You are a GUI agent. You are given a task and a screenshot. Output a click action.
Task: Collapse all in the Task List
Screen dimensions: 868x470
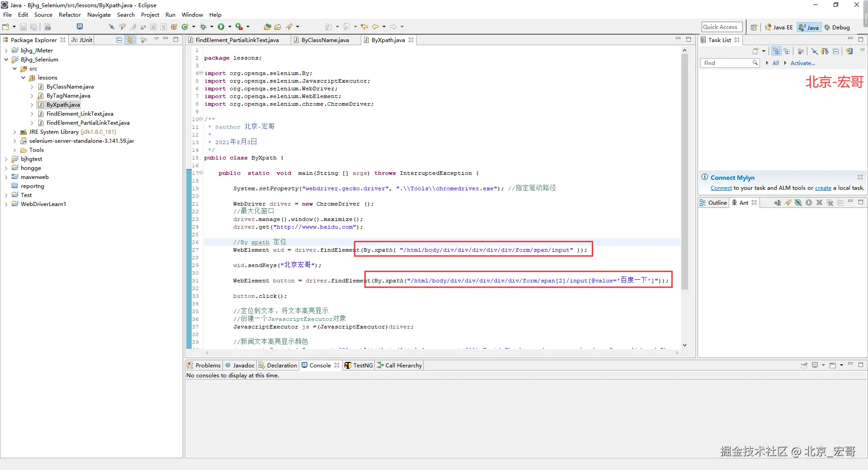[x=836, y=51]
